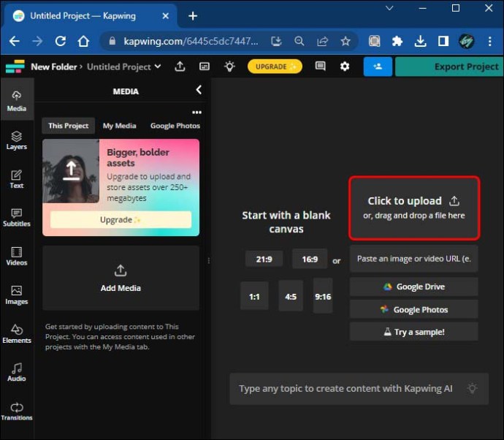Open the Layers sidebar panel

(x=16, y=140)
